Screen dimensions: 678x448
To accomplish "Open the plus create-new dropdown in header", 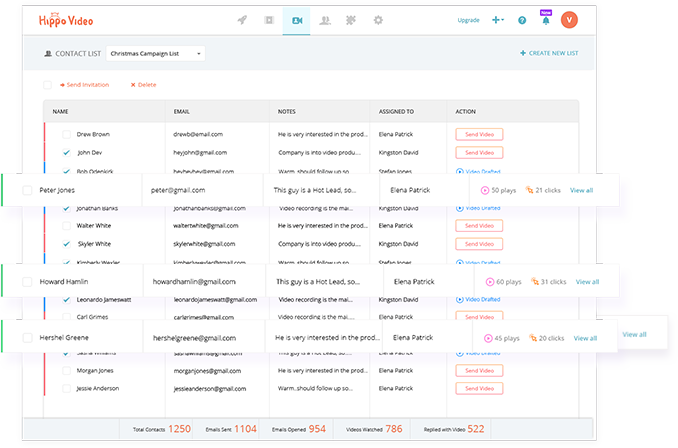I will click(498, 20).
